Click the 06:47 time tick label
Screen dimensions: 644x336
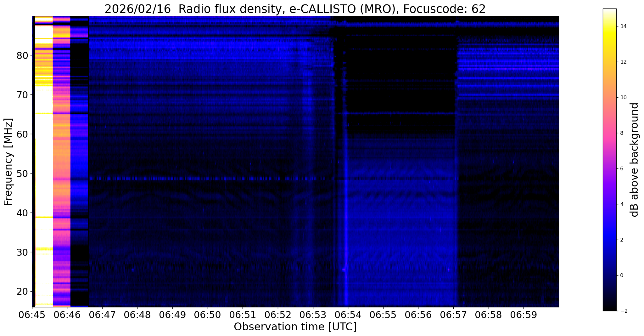(102, 315)
